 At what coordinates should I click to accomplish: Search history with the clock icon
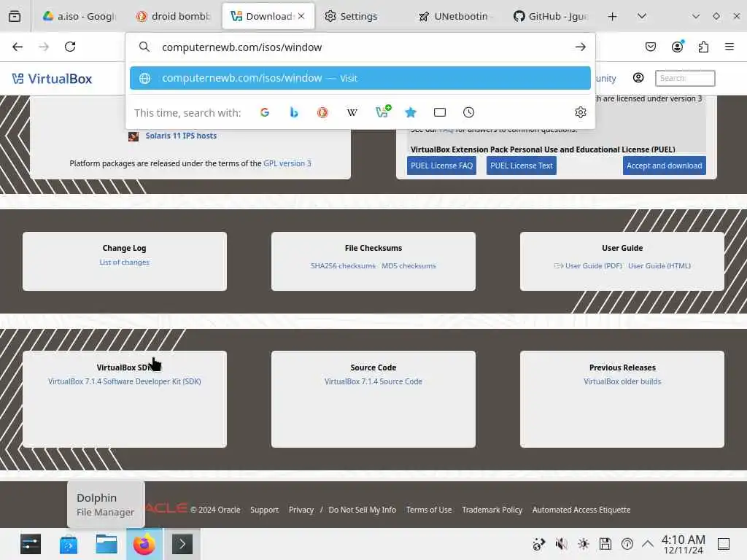[469, 112]
